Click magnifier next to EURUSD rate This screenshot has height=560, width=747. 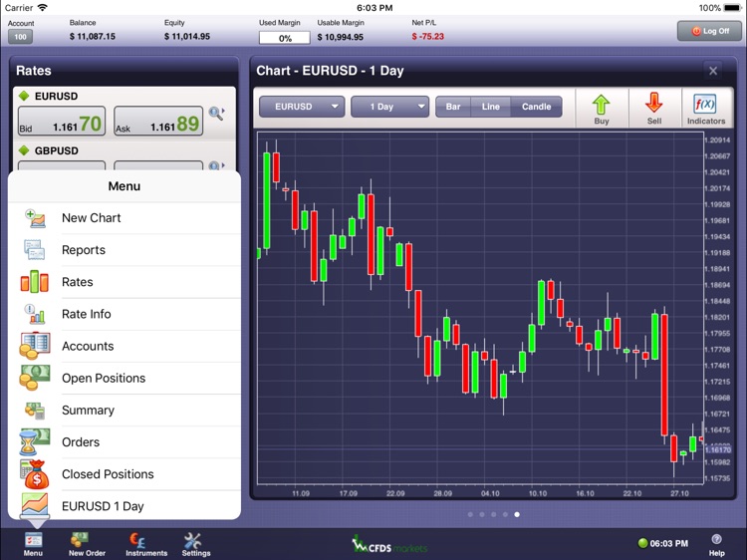pyautogui.click(x=217, y=114)
